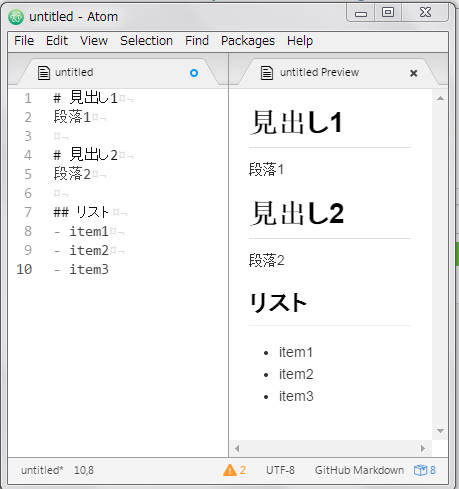Minimize the Atom window
Screen dimensions: 459x489
pos(361,13)
